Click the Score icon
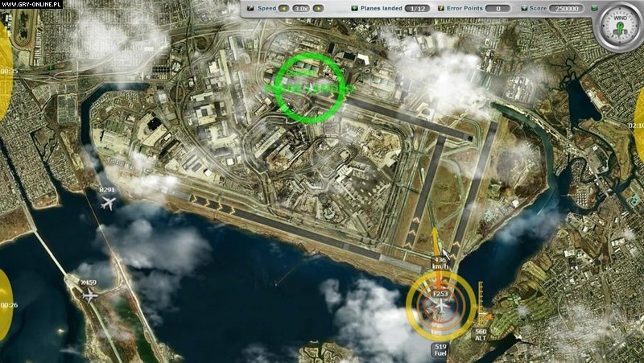This screenshot has width=644, height=363. (x=524, y=8)
